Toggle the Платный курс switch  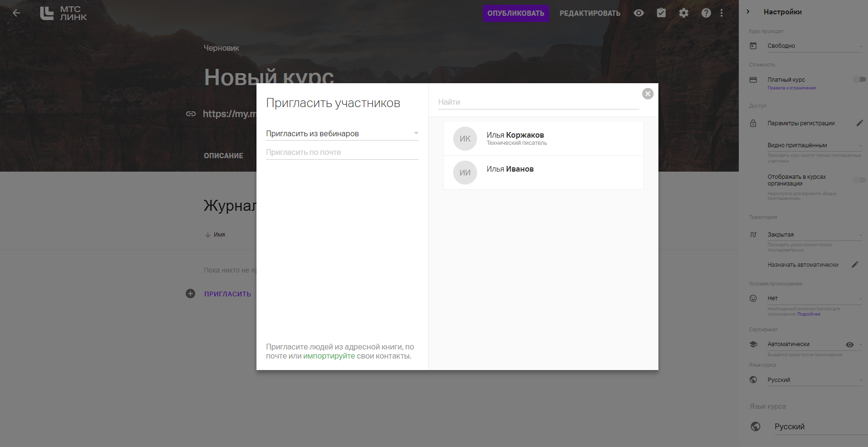859,79
